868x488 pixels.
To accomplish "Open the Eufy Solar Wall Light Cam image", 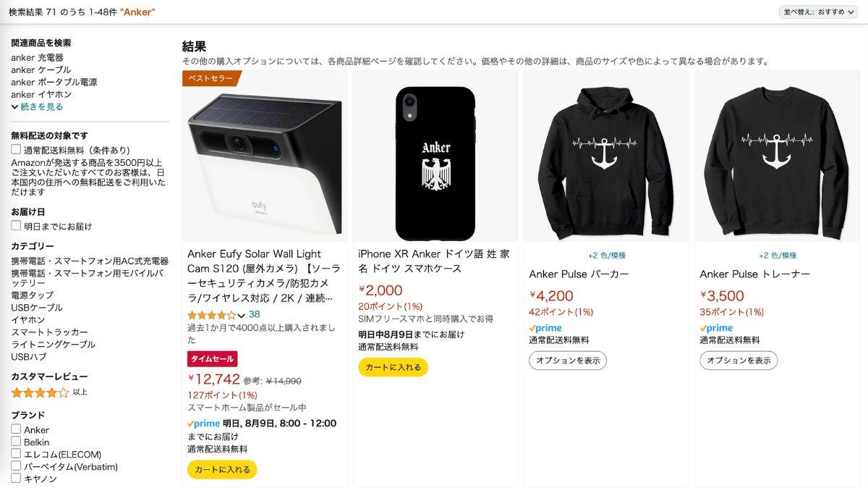I will click(x=265, y=156).
